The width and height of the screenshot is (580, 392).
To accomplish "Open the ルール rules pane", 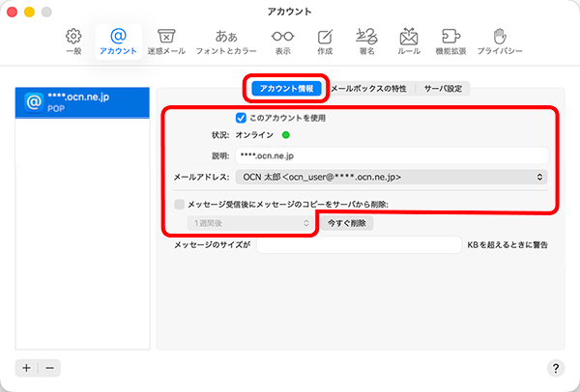I will pos(409,41).
